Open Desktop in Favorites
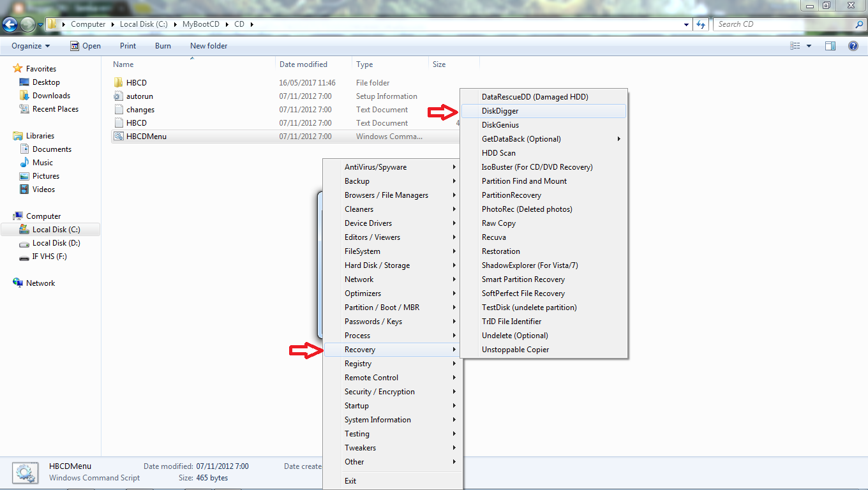This screenshot has height=490, width=868. point(46,82)
